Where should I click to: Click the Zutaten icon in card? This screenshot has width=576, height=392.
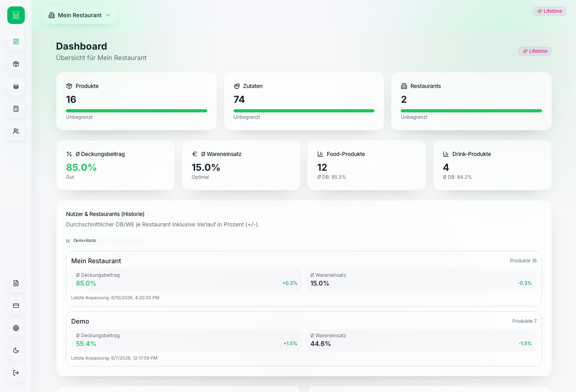237,86
